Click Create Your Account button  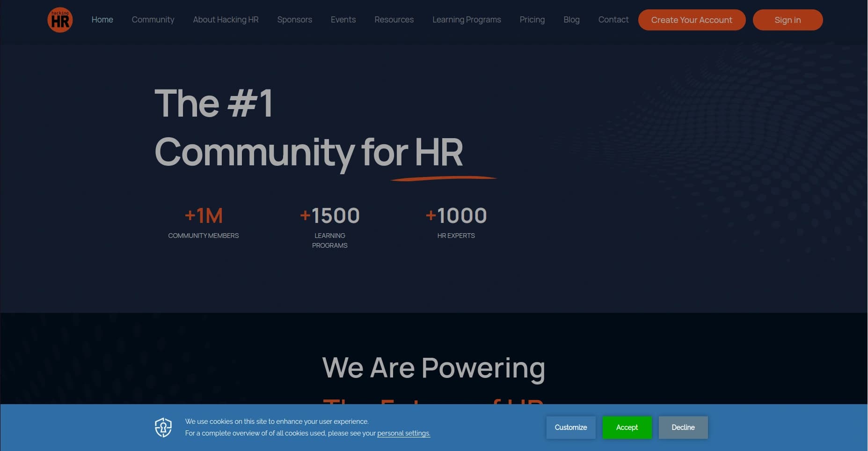(x=692, y=20)
